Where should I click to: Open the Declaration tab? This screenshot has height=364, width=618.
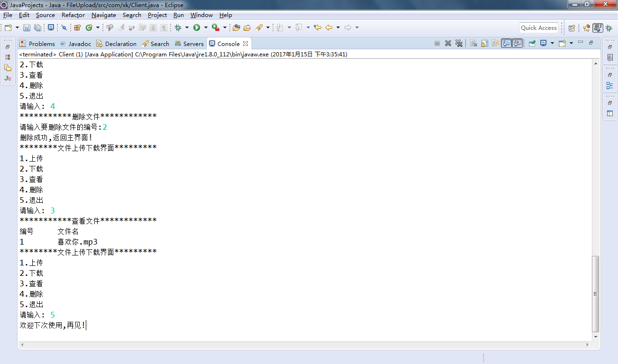point(116,44)
